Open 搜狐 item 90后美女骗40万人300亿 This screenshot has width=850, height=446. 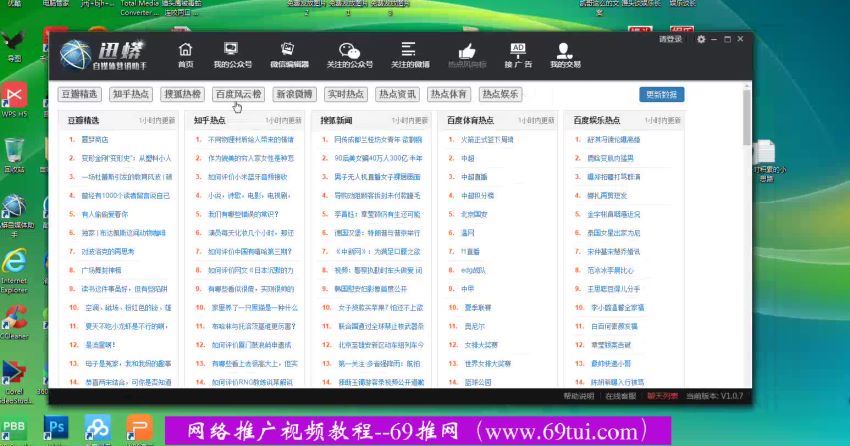tap(378, 158)
